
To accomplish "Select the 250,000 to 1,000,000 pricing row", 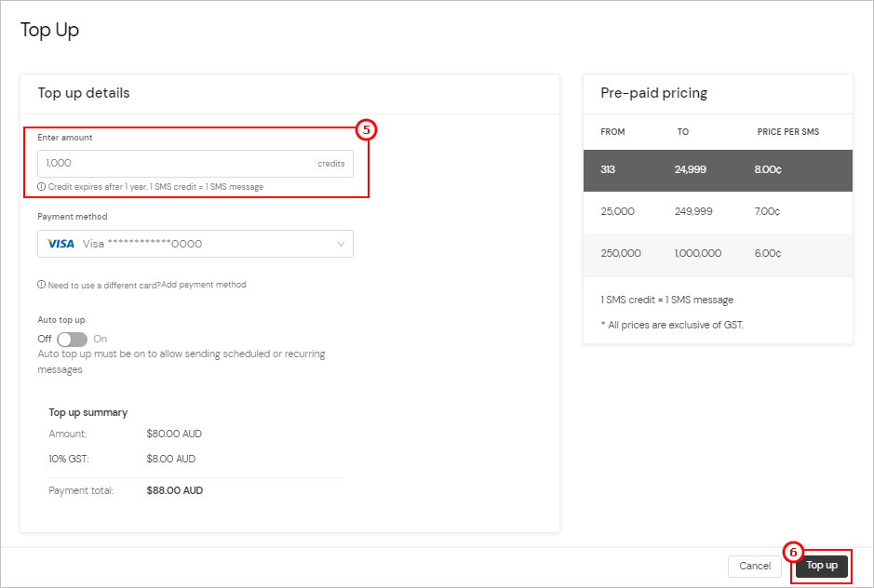I will pyautogui.click(x=718, y=253).
